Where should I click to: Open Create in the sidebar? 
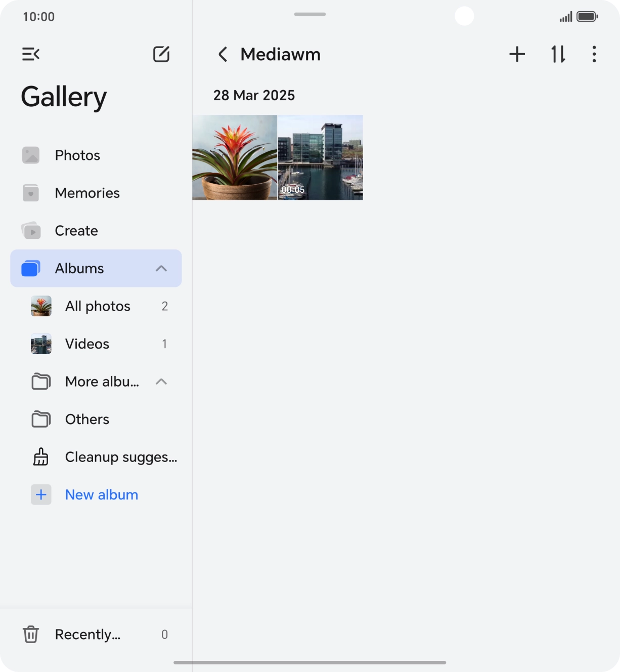pos(96,231)
